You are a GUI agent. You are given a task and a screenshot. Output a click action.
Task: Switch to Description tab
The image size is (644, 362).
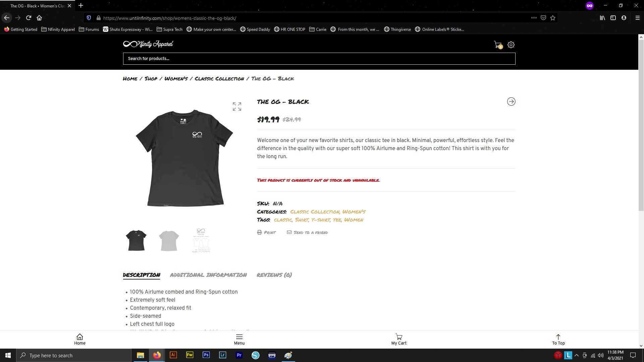142,275
